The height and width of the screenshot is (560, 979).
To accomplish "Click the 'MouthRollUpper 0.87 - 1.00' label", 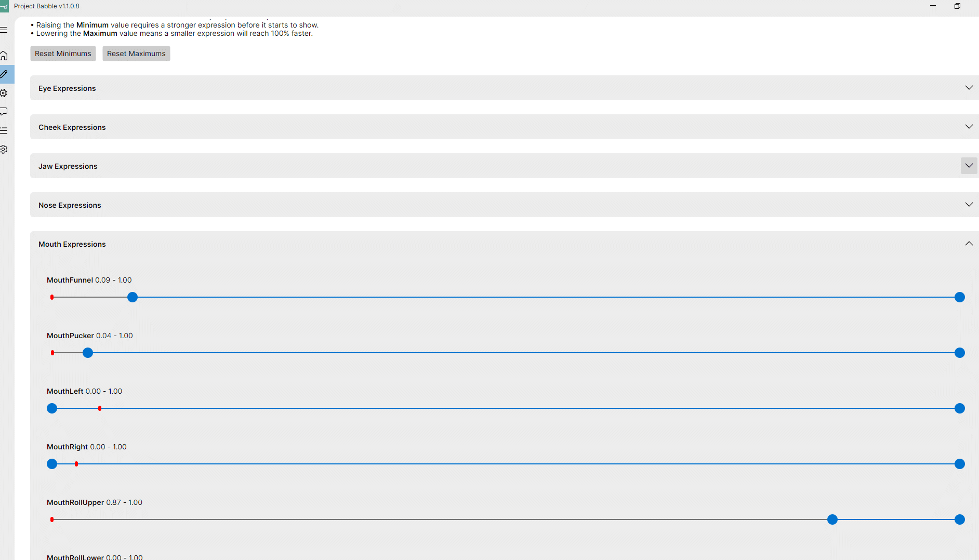I will pos(95,502).
